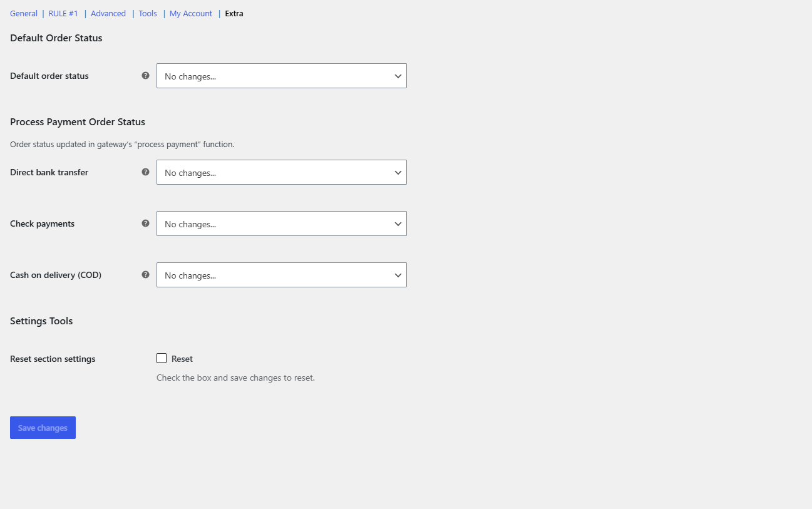Expand the Direct bank transfer status dropdown
Image resolution: width=812 pixels, height=509 pixels.
click(282, 172)
